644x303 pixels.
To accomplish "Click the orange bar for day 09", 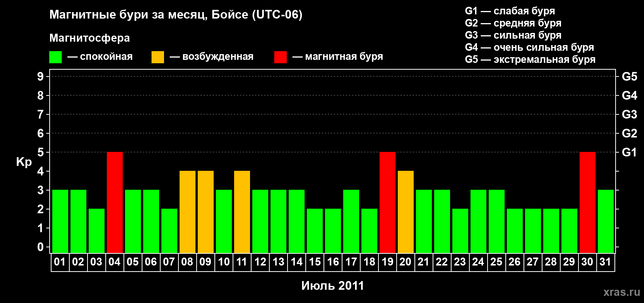I will click(206, 212).
